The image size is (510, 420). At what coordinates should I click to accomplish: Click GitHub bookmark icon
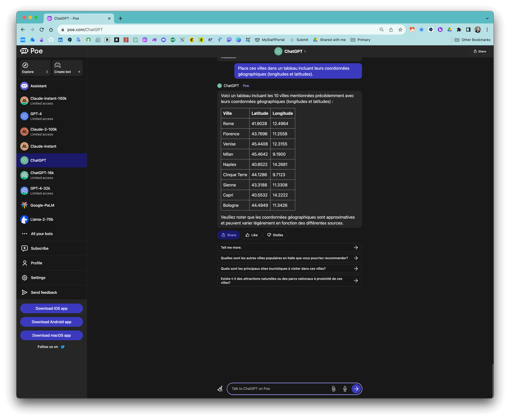[51, 40]
